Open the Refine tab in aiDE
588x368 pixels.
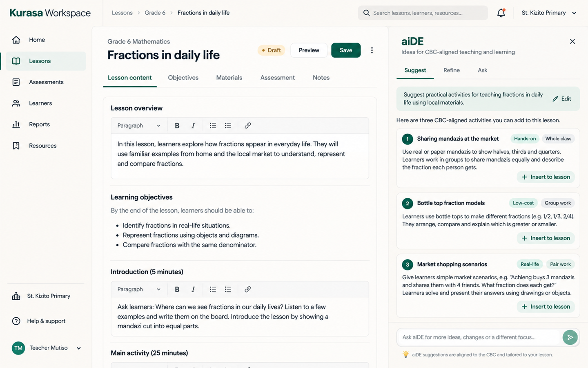tap(452, 70)
